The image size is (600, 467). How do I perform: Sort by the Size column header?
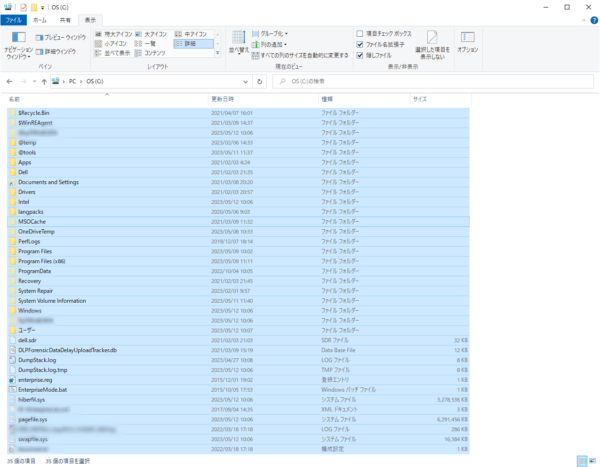[x=440, y=99]
